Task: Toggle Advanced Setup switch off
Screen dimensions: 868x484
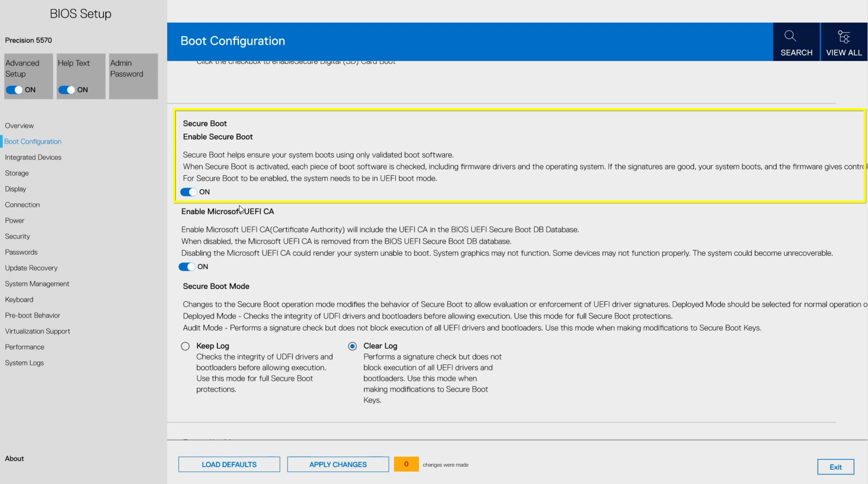Action: pyautogui.click(x=14, y=90)
